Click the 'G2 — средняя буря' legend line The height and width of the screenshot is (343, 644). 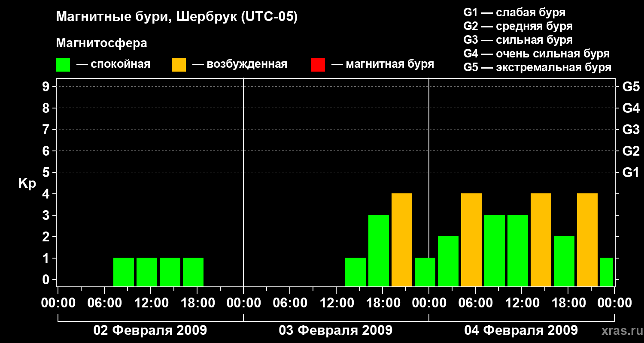tap(518, 26)
